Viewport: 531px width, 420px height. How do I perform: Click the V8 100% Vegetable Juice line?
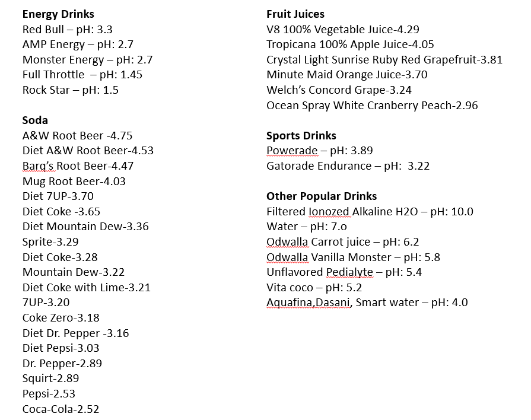click(343, 30)
